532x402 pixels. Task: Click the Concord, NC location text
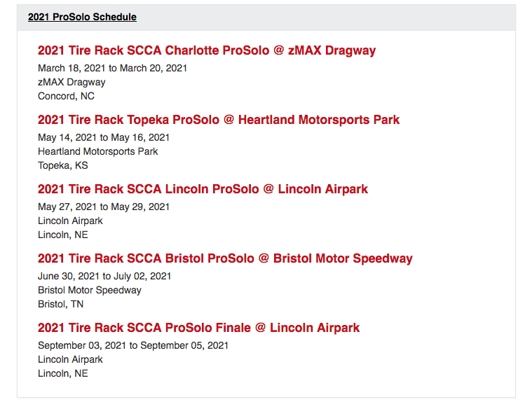click(x=66, y=96)
